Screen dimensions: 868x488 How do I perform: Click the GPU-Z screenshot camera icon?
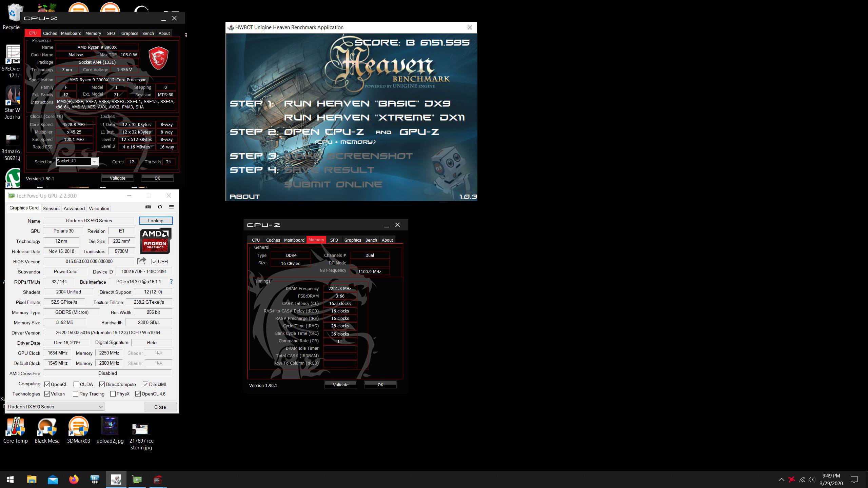148,207
